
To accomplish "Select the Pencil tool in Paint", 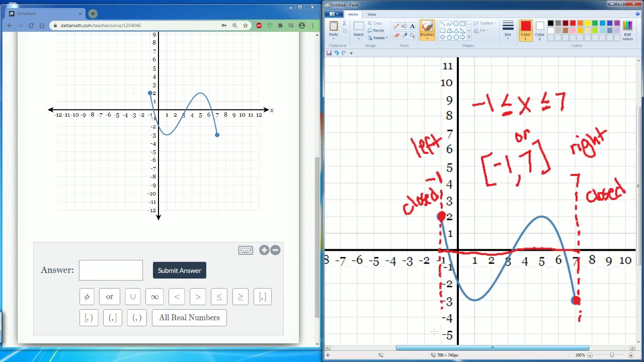I will click(396, 26).
